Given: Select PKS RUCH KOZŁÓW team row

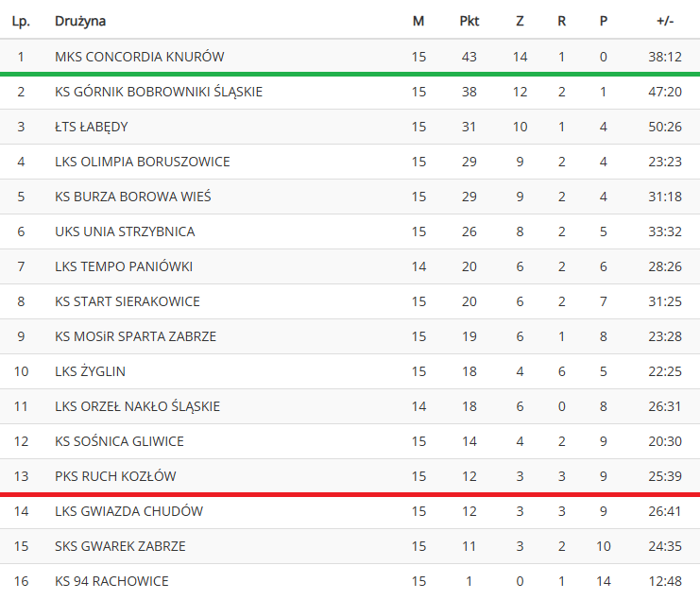Looking at the screenshot, I should [350, 476].
